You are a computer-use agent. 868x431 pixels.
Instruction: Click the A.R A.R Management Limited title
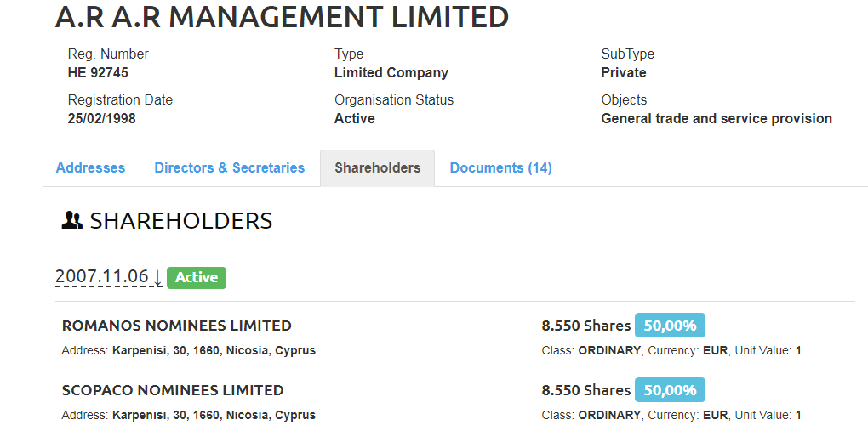282,16
